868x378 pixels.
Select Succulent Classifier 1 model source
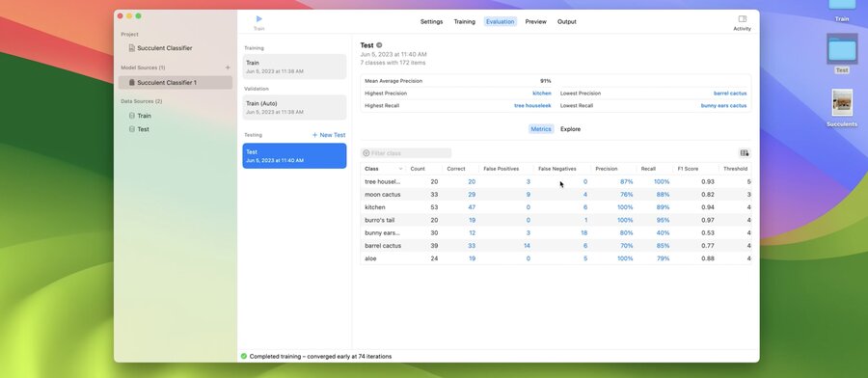pos(176,83)
